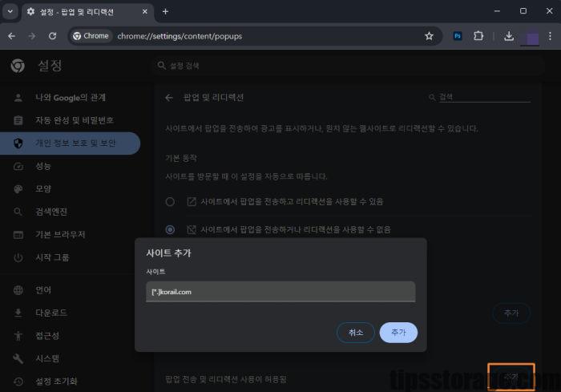
Task: Close the 설정 - 팝업 및 리디렉션 tab
Action: 144,12
